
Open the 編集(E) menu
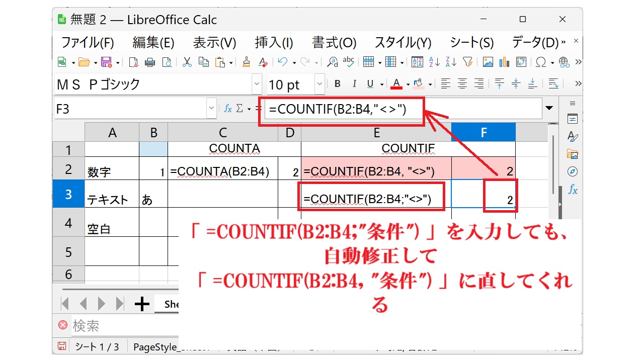coord(153,43)
